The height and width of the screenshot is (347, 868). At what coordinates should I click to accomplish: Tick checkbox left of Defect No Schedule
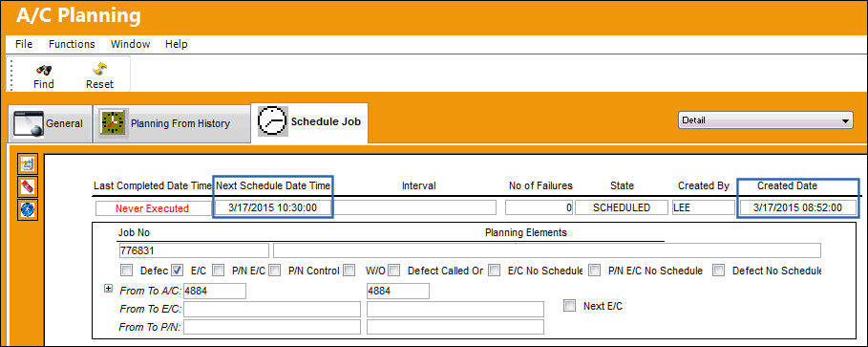pos(718,271)
